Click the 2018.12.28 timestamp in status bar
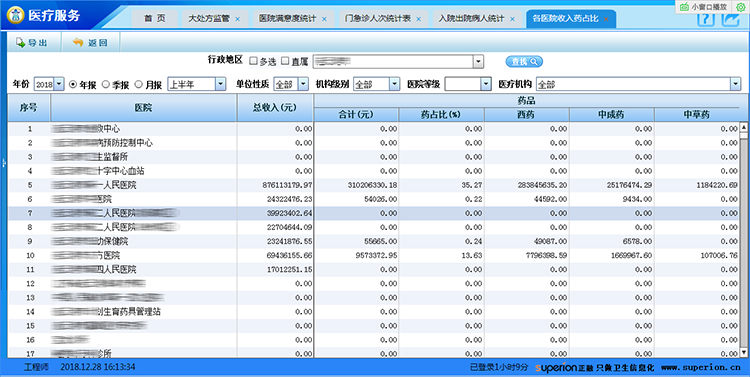The width and height of the screenshot is (750, 377). coord(98,367)
